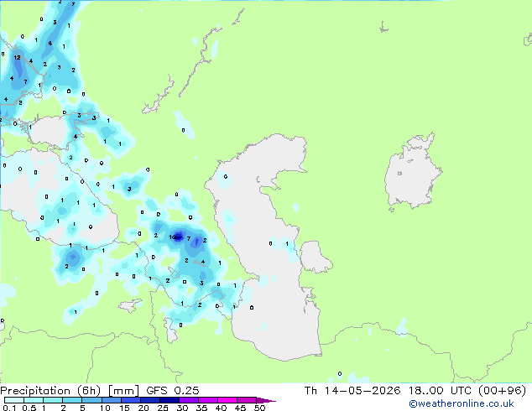532x411 pixels.
Task: Select the 35–40 mm magenta swatch
Action: coord(208,400)
